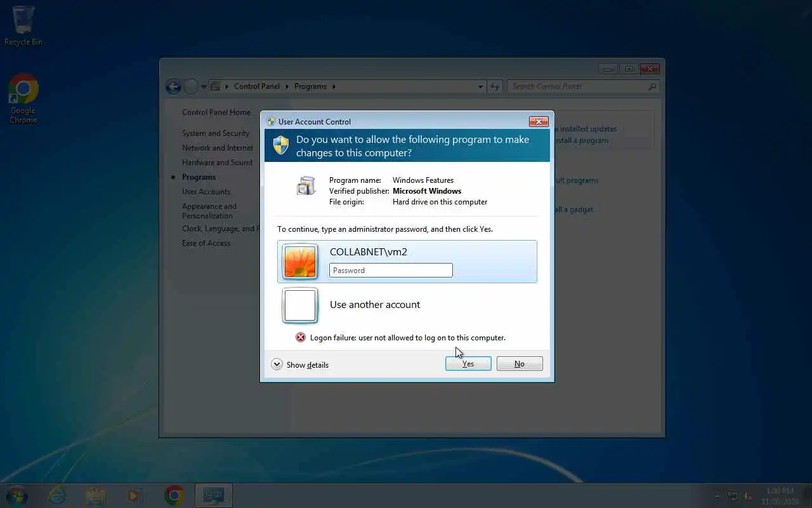Open Clock, Language, and Region category
The width and height of the screenshot is (812, 508).
tap(220, 229)
